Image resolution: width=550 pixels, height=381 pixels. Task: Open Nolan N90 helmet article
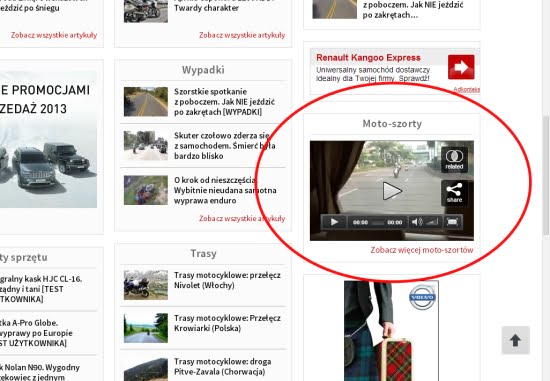click(40, 372)
